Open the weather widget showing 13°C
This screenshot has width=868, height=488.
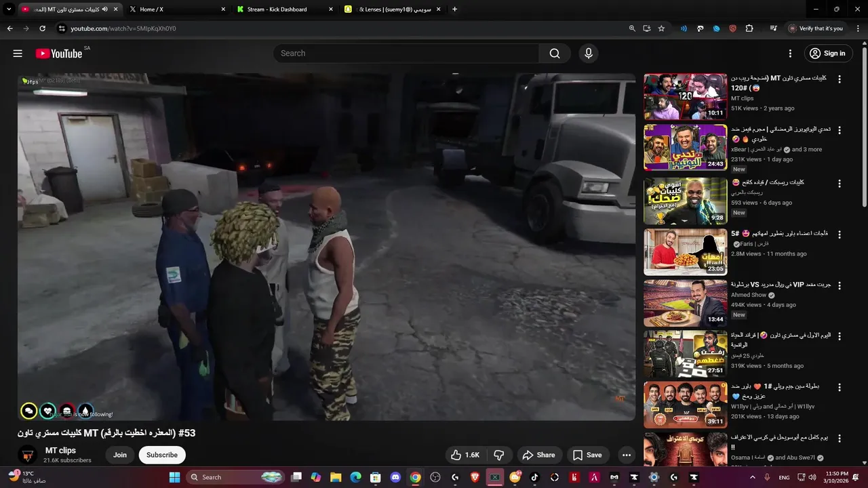(x=27, y=477)
